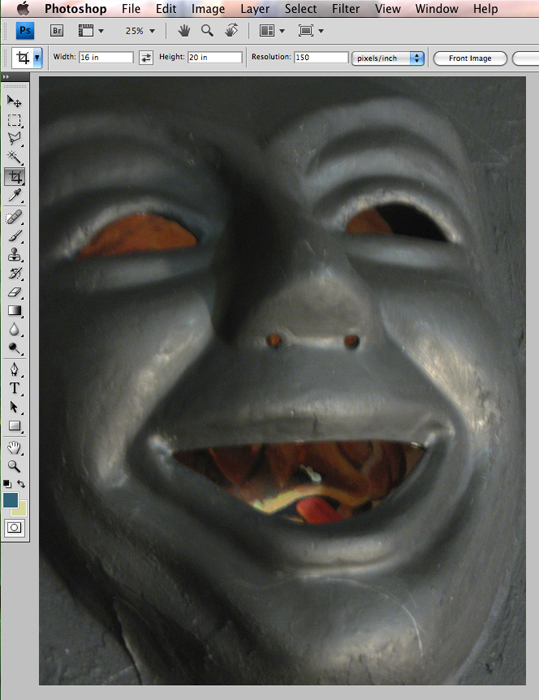Select the Rectangle shape tool
Viewport: 539px width, 700px height.
point(14,426)
